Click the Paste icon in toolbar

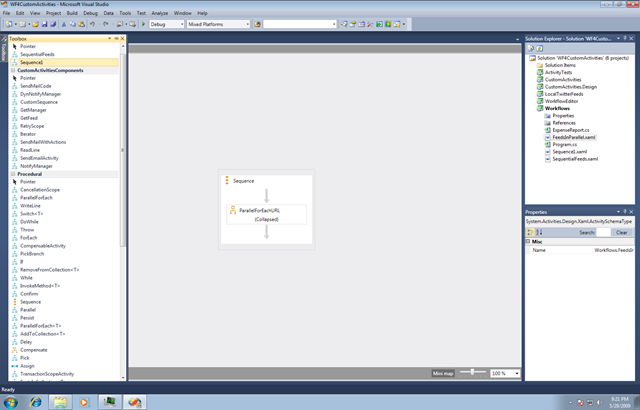[x=82, y=24]
